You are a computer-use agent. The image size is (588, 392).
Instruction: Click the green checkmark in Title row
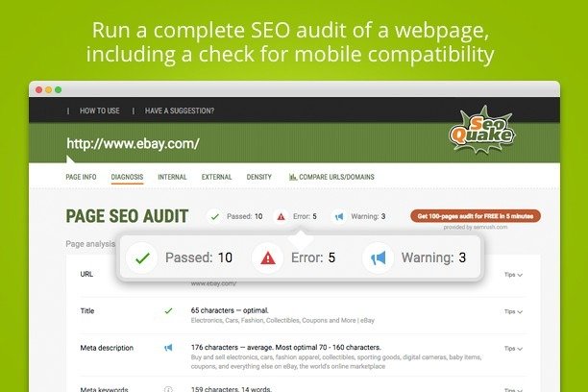(169, 310)
